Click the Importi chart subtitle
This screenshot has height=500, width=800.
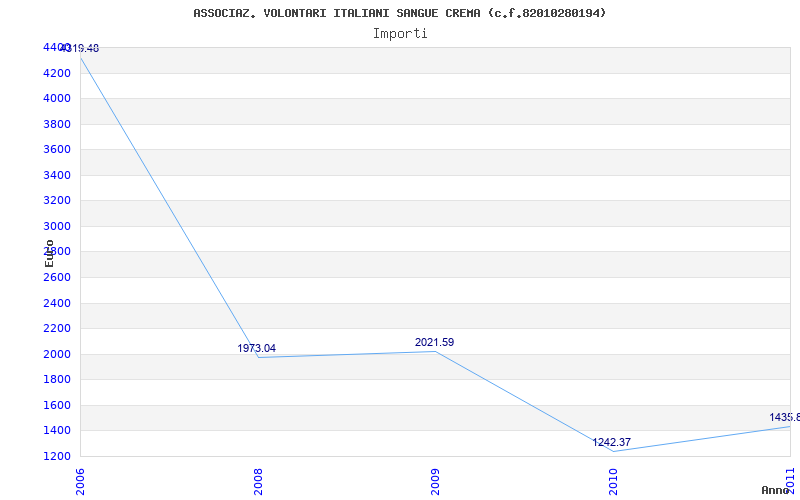pos(400,34)
